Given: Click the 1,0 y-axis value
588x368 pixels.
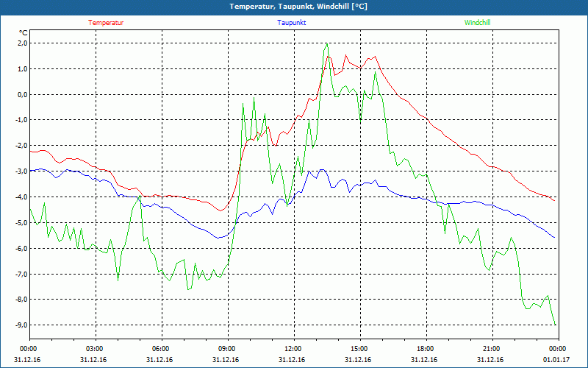Looking at the screenshot, I should (x=23, y=68).
